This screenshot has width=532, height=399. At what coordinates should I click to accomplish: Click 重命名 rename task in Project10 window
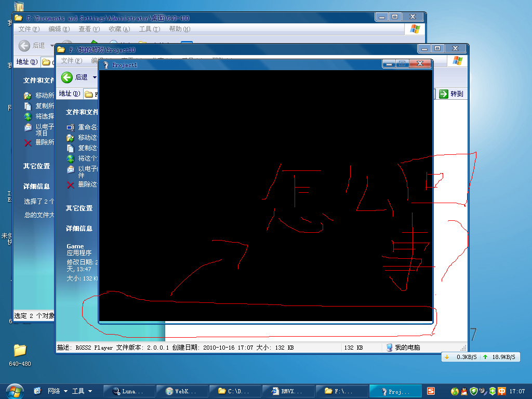click(x=82, y=127)
